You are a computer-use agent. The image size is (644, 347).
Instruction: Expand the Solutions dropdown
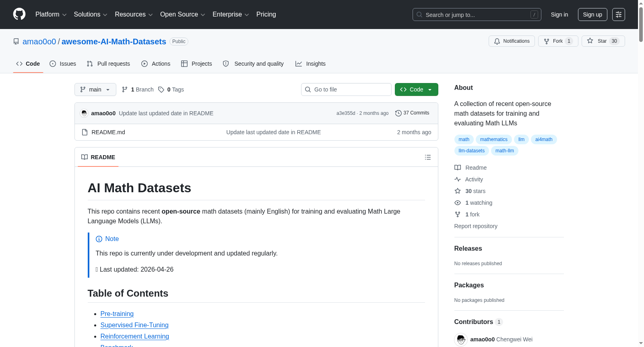click(x=91, y=15)
